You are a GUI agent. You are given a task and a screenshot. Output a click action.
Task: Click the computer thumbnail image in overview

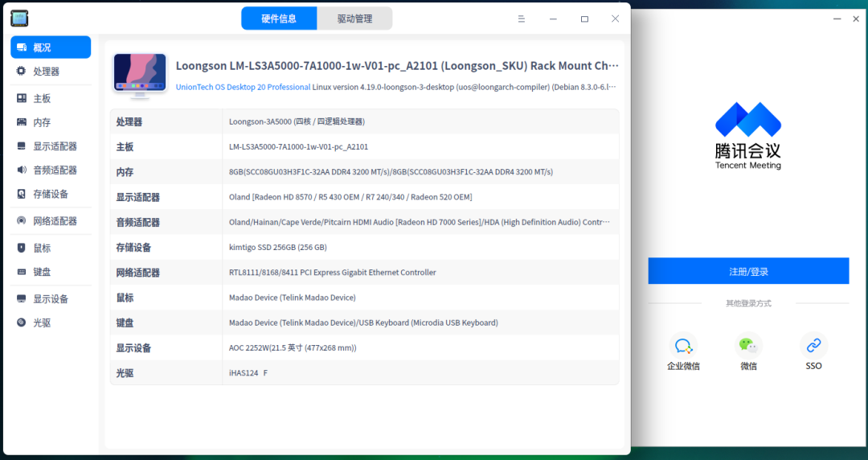140,76
